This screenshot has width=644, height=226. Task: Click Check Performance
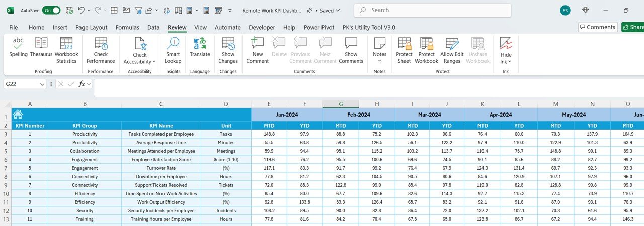pyautogui.click(x=101, y=50)
